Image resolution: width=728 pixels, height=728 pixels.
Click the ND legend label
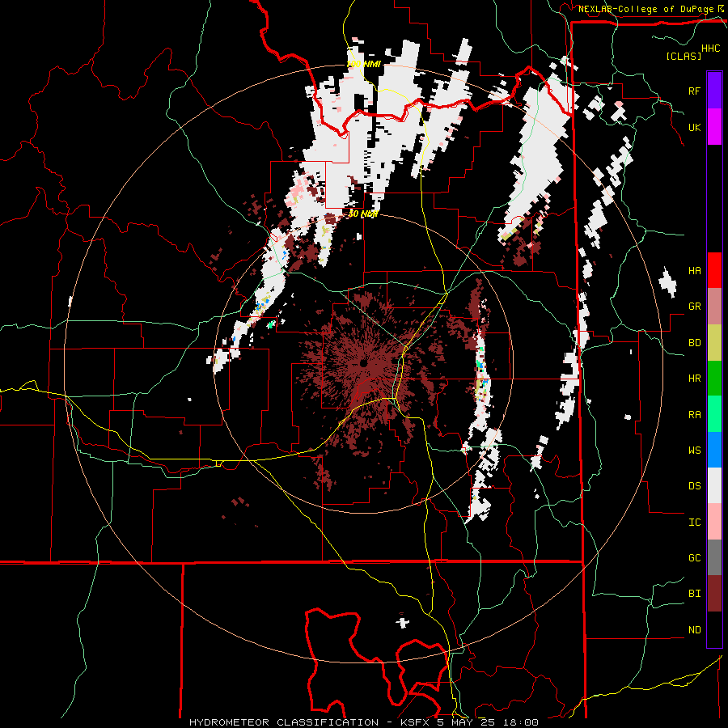[694, 629]
